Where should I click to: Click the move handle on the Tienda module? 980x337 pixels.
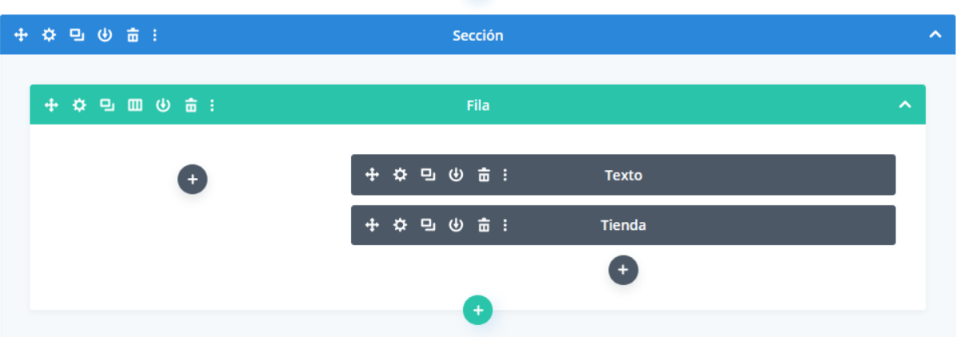(x=372, y=225)
